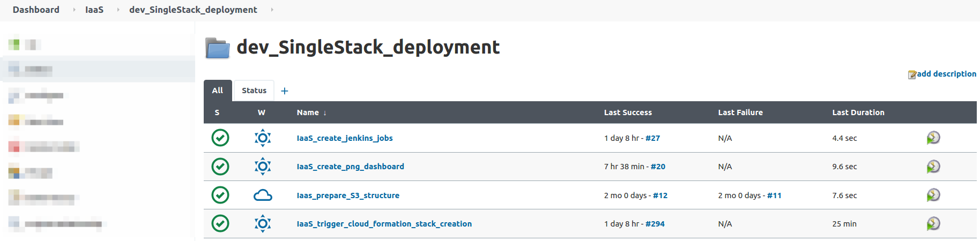Click the add description link
The width and height of the screenshot is (980, 241).
946,74
